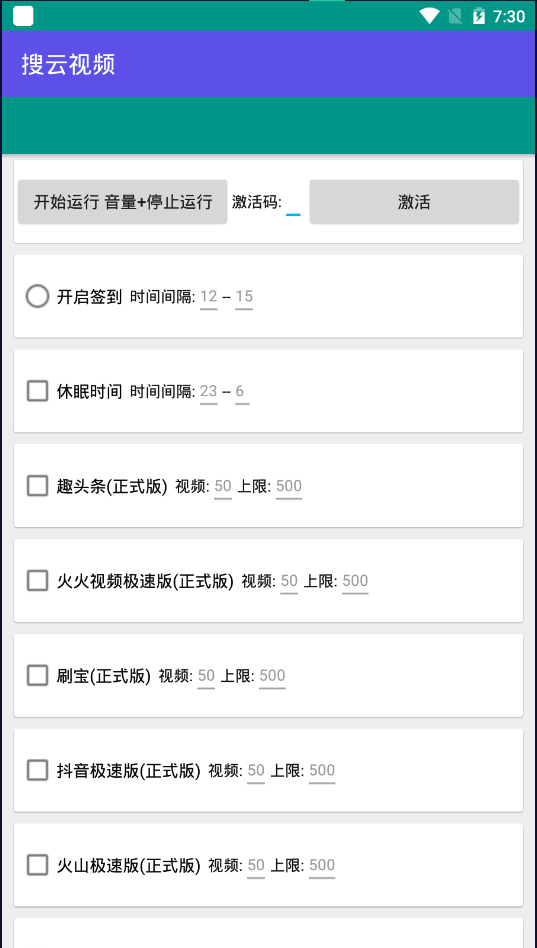Tap the WiFi status icon
This screenshot has height=948, width=537.
(429, 16)
